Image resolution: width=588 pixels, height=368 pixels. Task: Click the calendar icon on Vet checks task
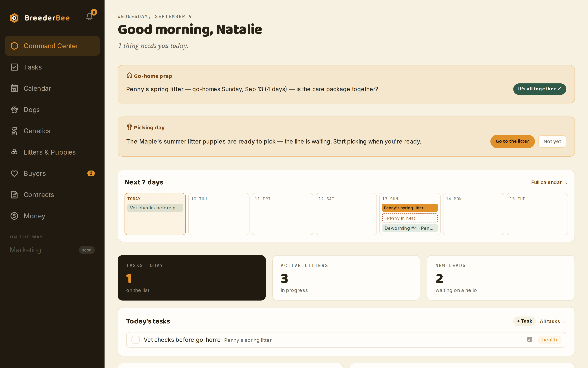[530, 340]
